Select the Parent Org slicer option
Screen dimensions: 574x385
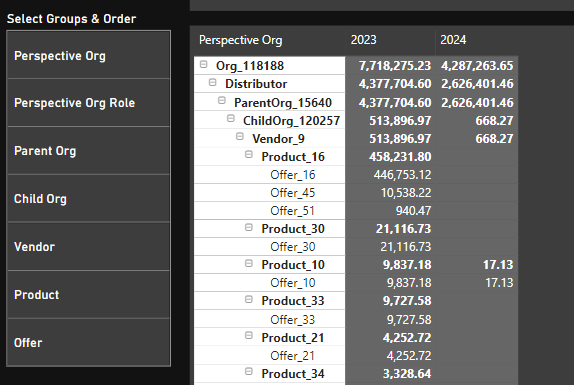[89, 151]
